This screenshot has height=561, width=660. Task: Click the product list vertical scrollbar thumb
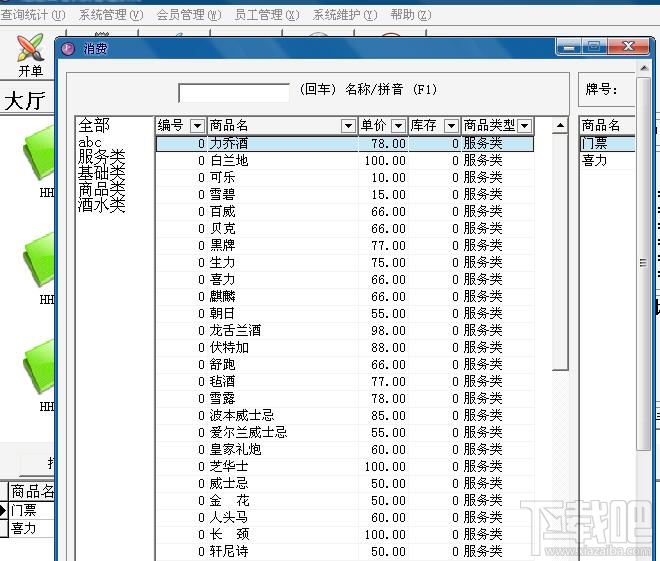click(560, 252)
